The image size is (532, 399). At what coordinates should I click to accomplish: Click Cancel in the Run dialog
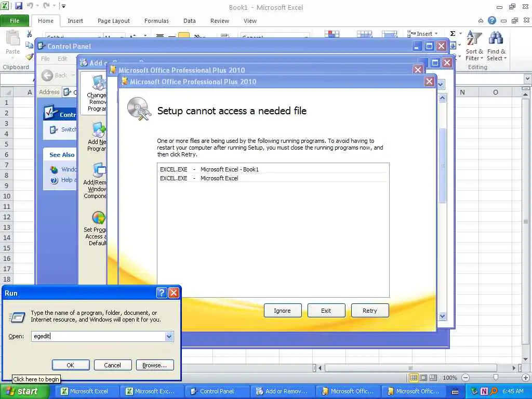click(x=112, y=365)
